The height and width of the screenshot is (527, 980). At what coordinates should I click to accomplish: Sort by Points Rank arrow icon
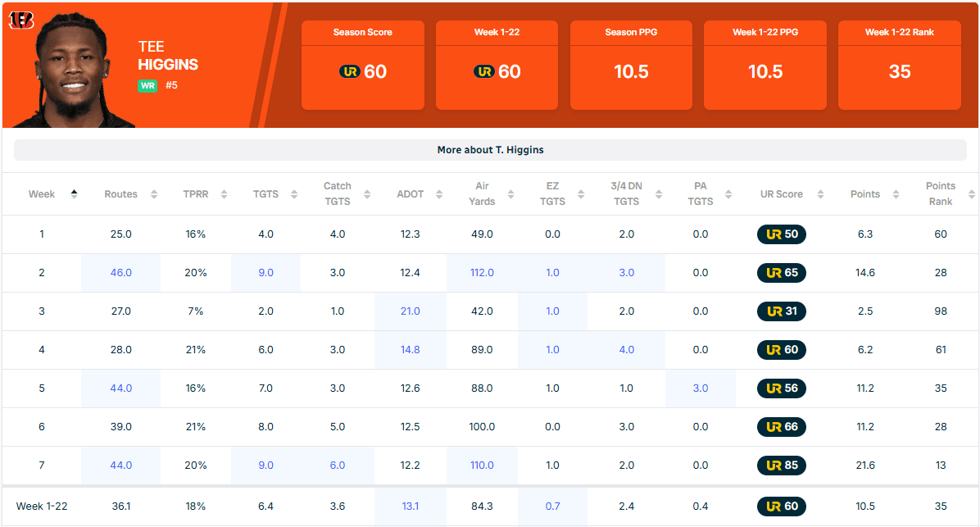coord(972,194)
